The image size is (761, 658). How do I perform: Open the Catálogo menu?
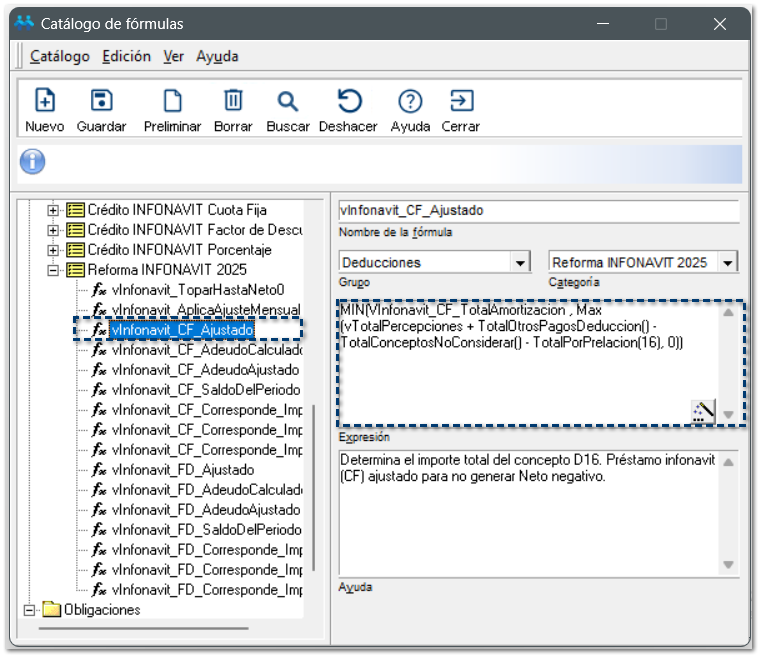click(x=59, y=57)
